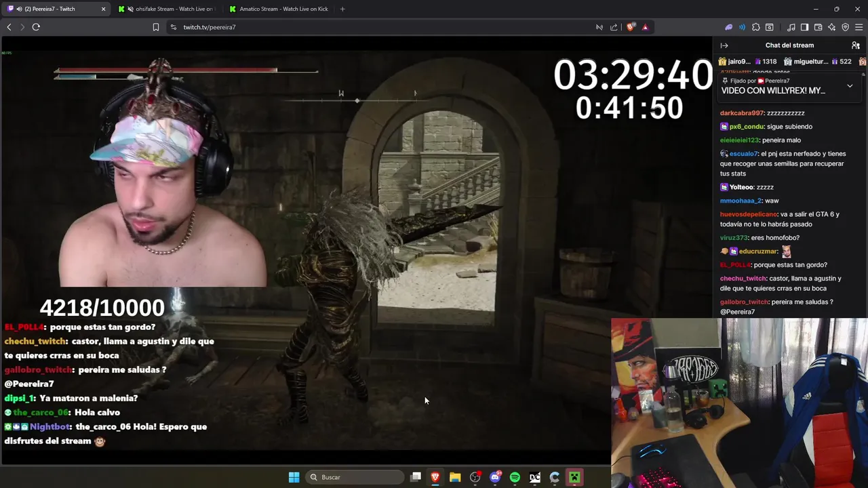The image size is (868, 488).
Task: Open the Windows Start menu
Action: 294,477
